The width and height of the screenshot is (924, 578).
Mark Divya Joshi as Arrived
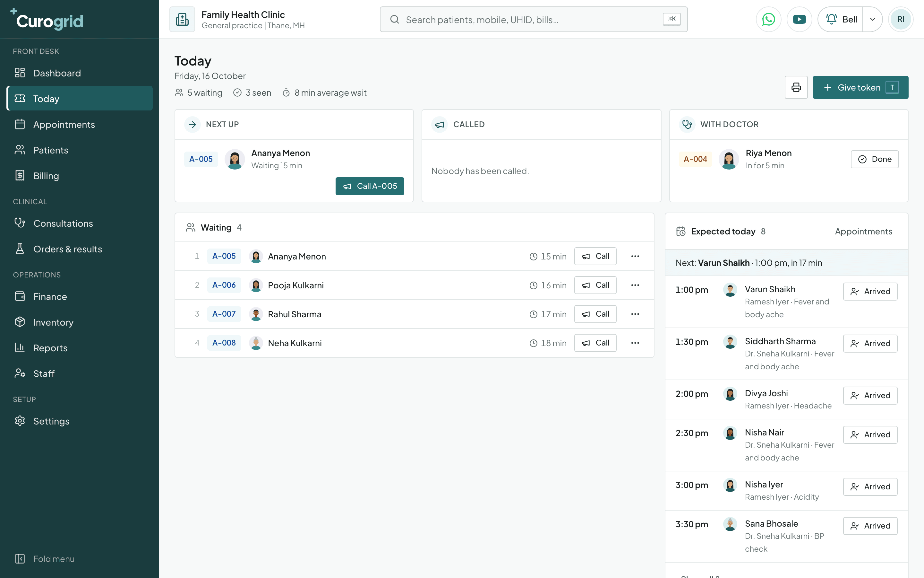click(870, 395)
